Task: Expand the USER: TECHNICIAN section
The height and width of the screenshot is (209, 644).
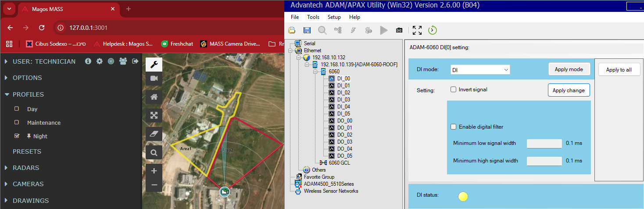Action: point(7,61)
